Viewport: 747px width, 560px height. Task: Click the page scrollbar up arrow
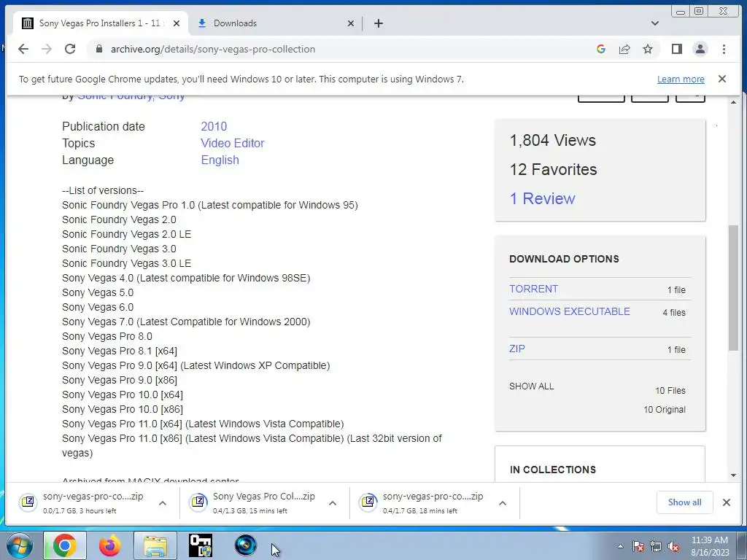[734, 102]
